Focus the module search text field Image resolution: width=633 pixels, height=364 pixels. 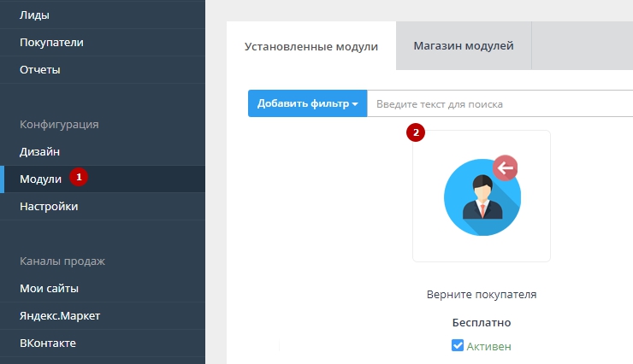pos(500,103)
